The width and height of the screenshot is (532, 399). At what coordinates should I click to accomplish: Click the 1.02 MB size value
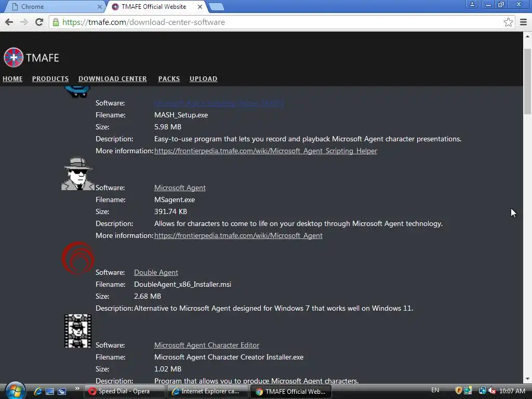click(x=168, y=369)
